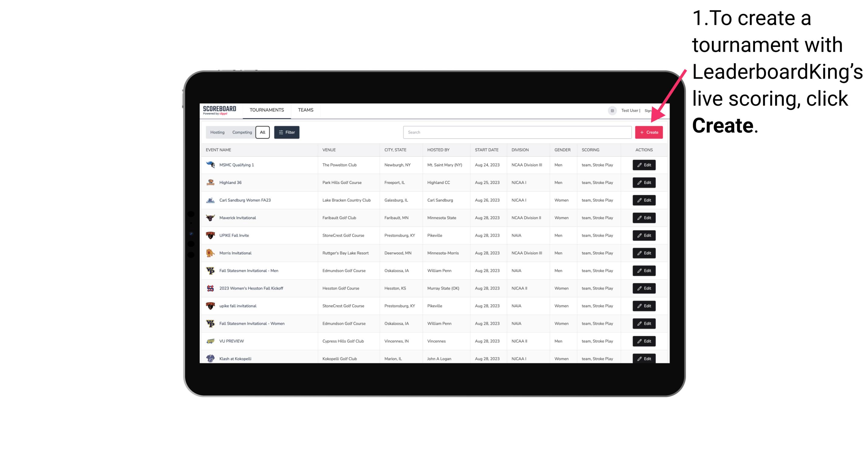This screenshot has height=467, width=868.
Task: Select the Hosting filter tab
Action: click(x=217, y=132)
